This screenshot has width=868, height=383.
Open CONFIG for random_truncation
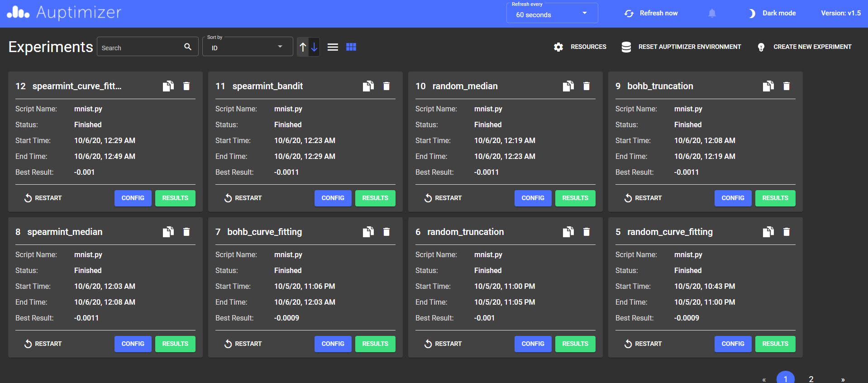coord(533,344)
